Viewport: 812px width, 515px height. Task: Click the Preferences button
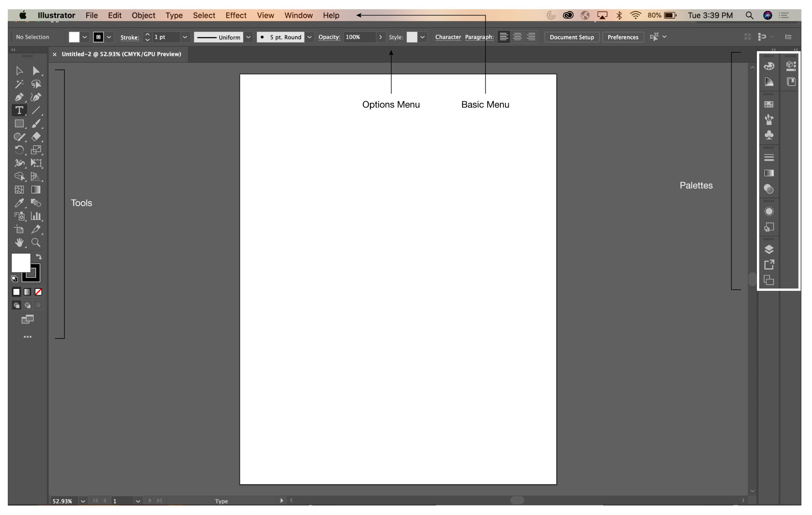point(622,37)
